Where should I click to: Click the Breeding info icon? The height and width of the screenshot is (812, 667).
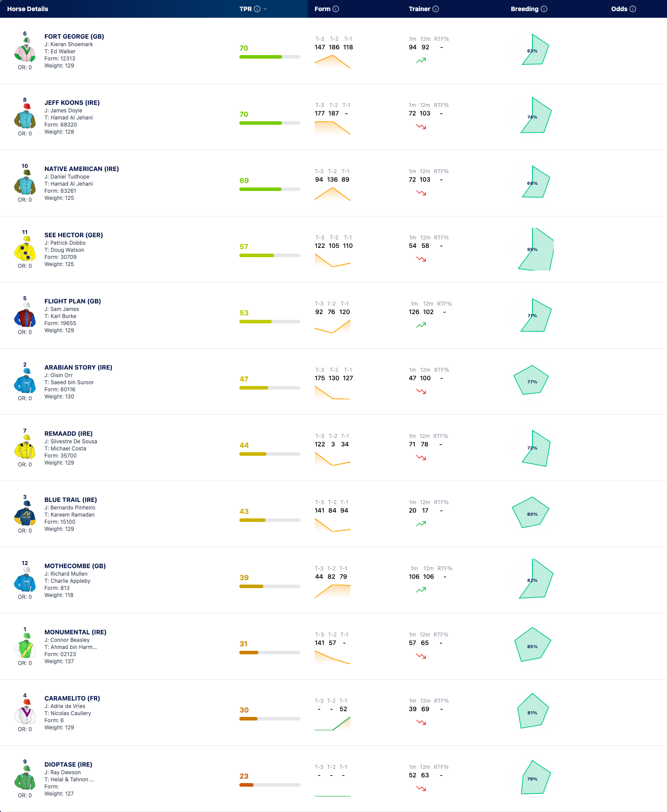544,9
